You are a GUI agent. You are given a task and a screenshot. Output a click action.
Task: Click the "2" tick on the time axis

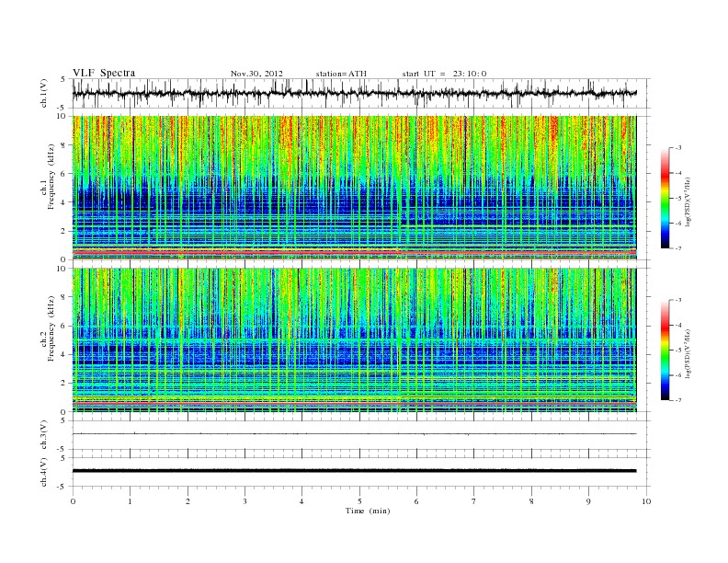[x=188, y=501]
